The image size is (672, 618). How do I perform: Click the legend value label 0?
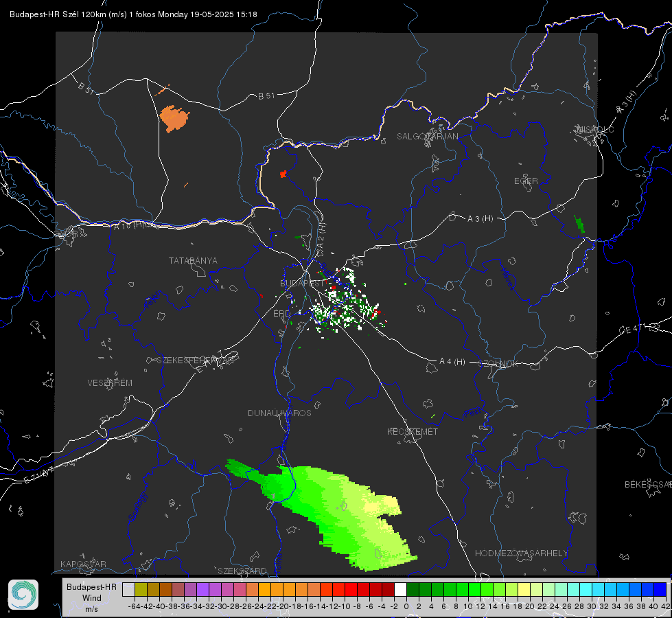pyautogui.click(x=406, y=606)
